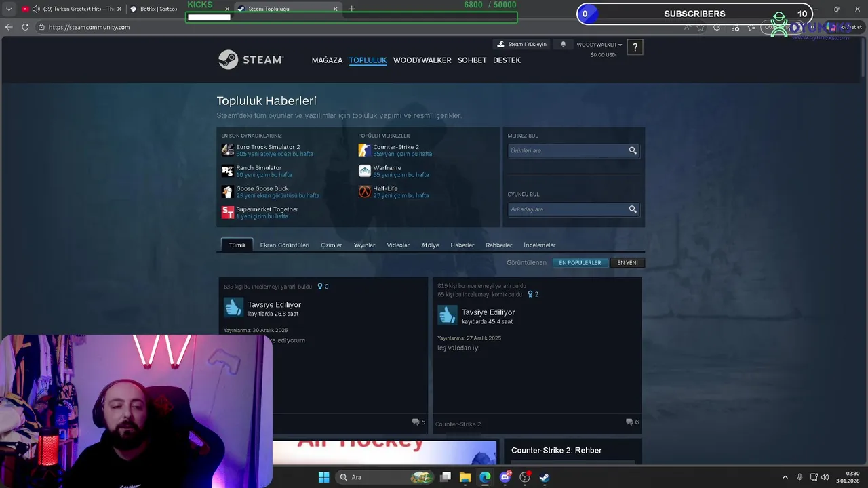
Task: Switch to the Ekran Görüntüleri tab
Action: [285, 245]
